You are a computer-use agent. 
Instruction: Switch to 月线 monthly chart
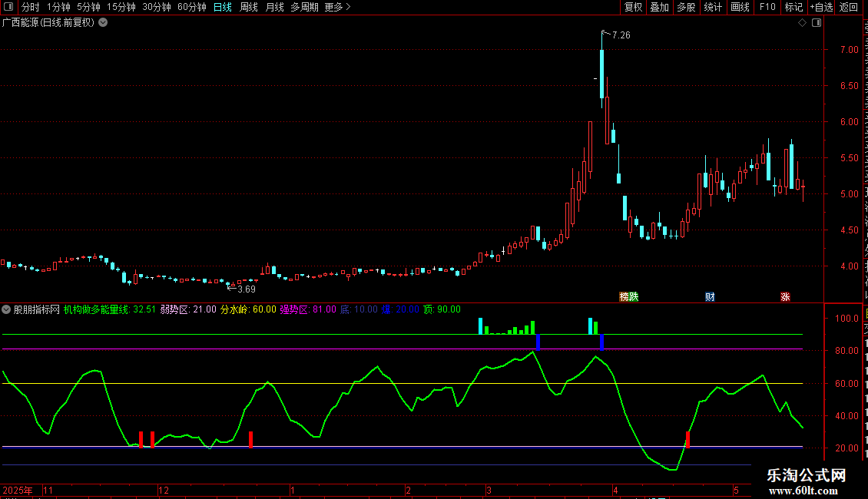pyautogui.click(x=274, y=7)
